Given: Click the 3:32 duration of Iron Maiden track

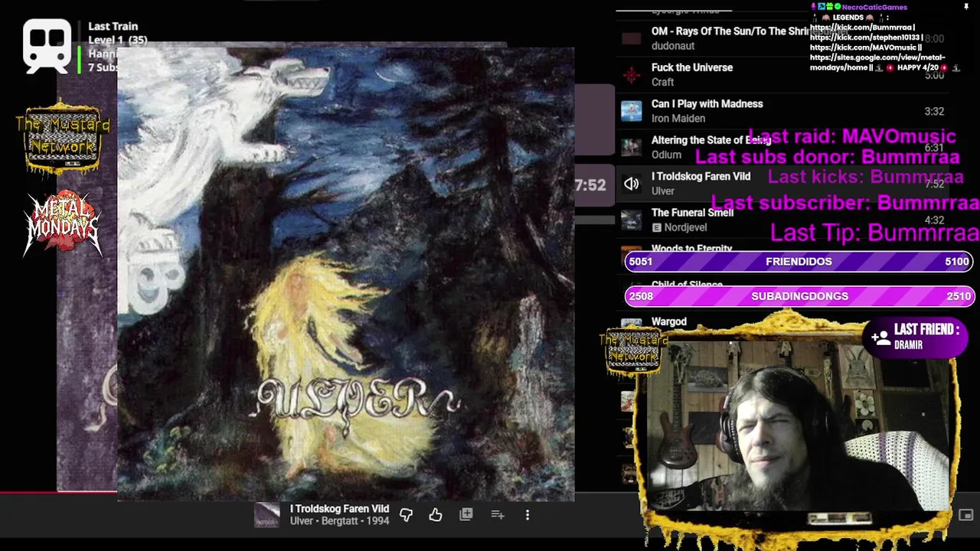Looking at the screenshot, I should [x=934, y=111].
